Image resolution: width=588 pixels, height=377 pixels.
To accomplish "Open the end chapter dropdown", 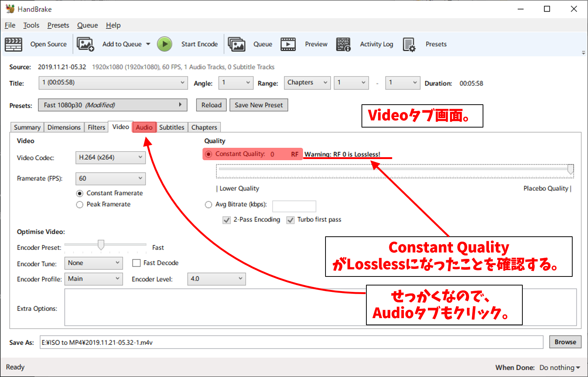I will pos(402,83).
